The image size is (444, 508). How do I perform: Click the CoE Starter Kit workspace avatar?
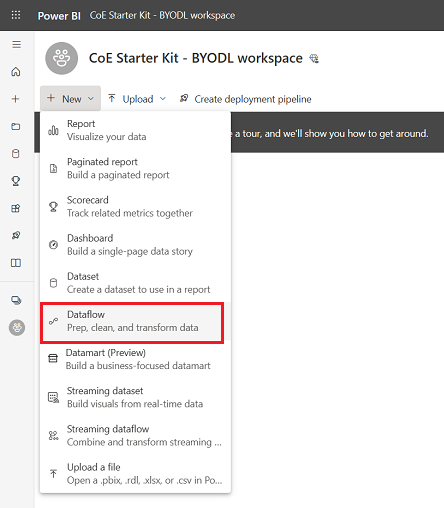(61, 58)
